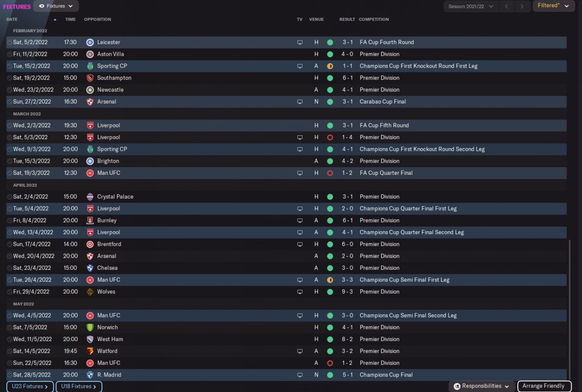Click the Aston Villa club badge
Screen dimensions: 582x392
(90, 54)
